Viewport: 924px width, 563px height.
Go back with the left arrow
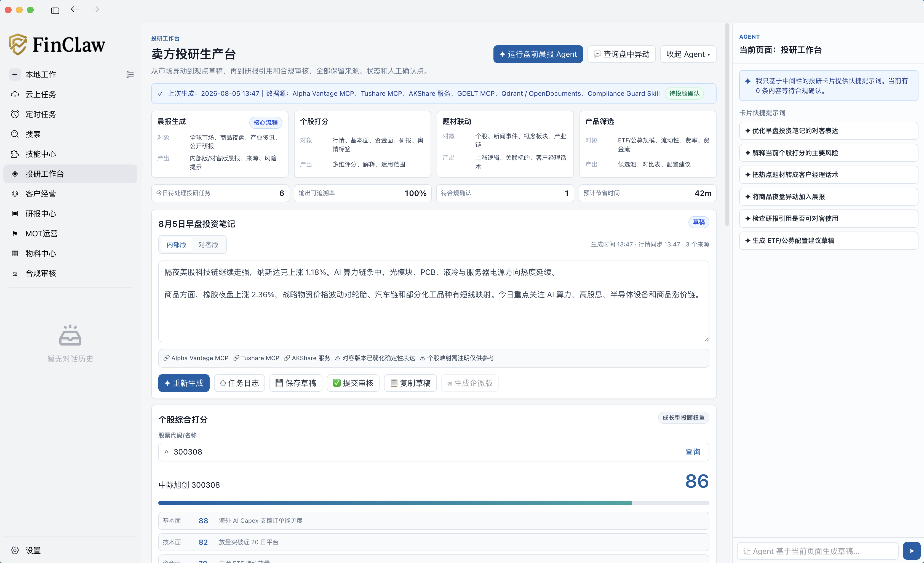click(75, 9)
